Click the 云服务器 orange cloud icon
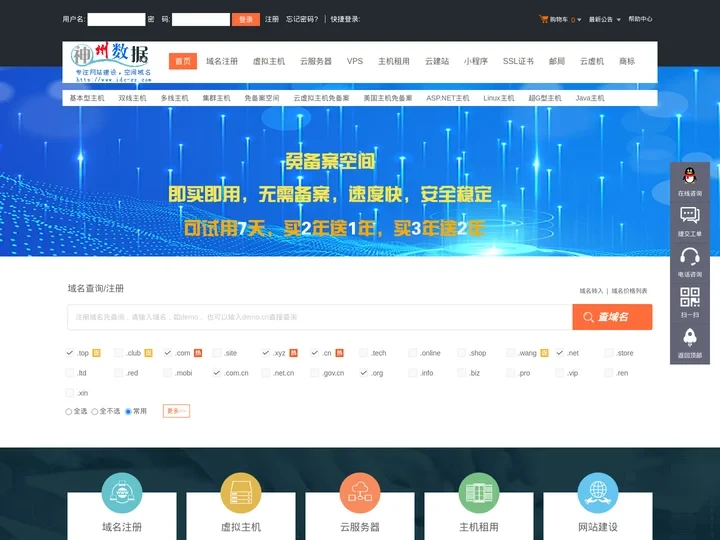Viewport: 720px width, 540px height. pos(360,493)
